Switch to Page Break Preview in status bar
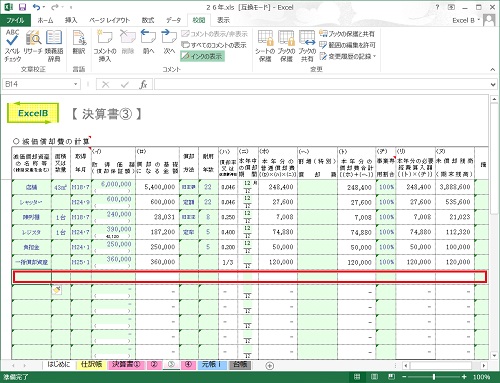 [392, 377]
